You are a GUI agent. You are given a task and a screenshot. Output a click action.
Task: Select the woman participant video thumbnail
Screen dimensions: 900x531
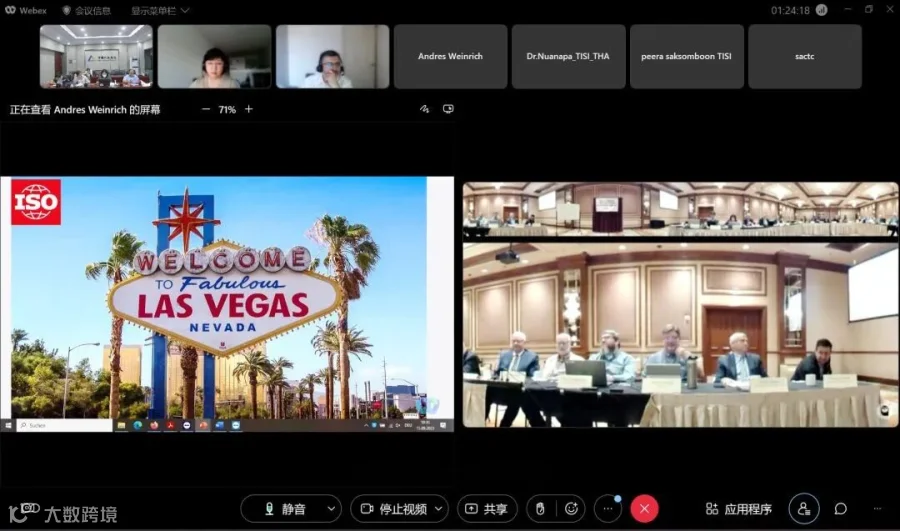[215, 56]
